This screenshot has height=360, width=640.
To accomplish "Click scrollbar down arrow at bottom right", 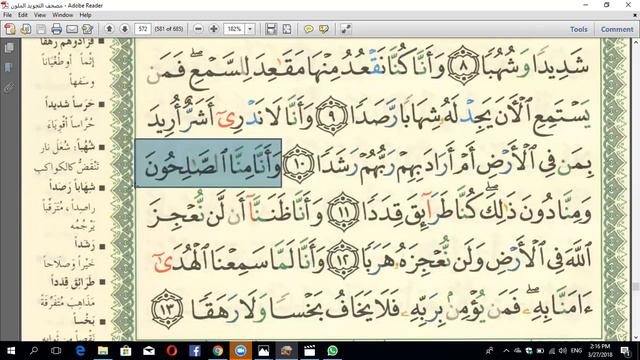I will [636, 338].
